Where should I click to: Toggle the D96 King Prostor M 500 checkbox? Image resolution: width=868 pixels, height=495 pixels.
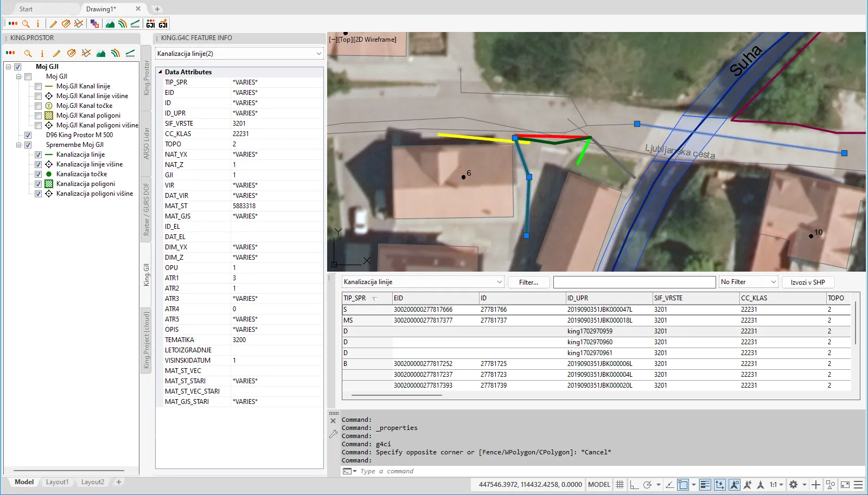pos(28,135)
